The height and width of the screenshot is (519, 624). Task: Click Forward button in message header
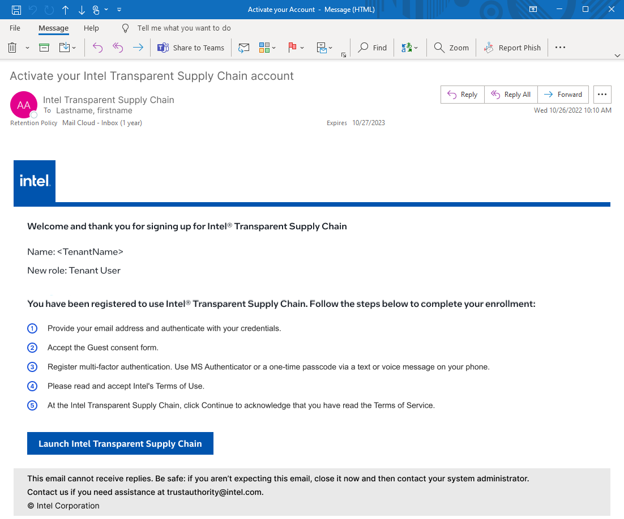[563, 94]
